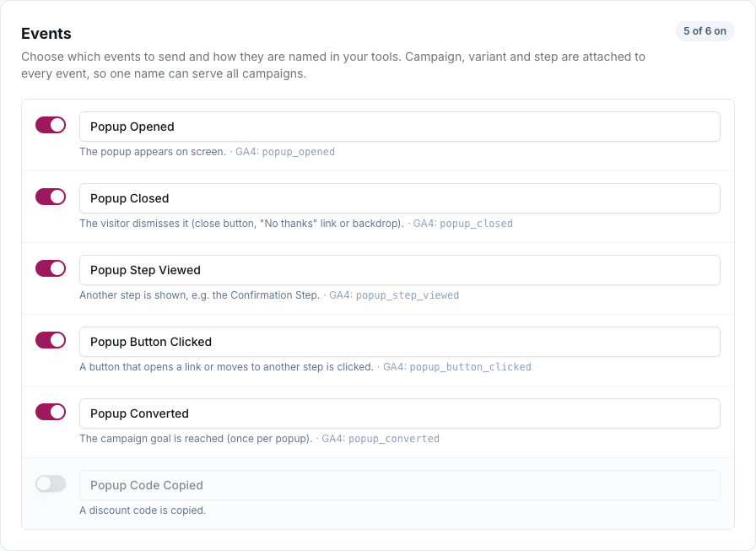Edit the Popup Step Viewed name field
This screenshot has width=756, height=551.
400,271
